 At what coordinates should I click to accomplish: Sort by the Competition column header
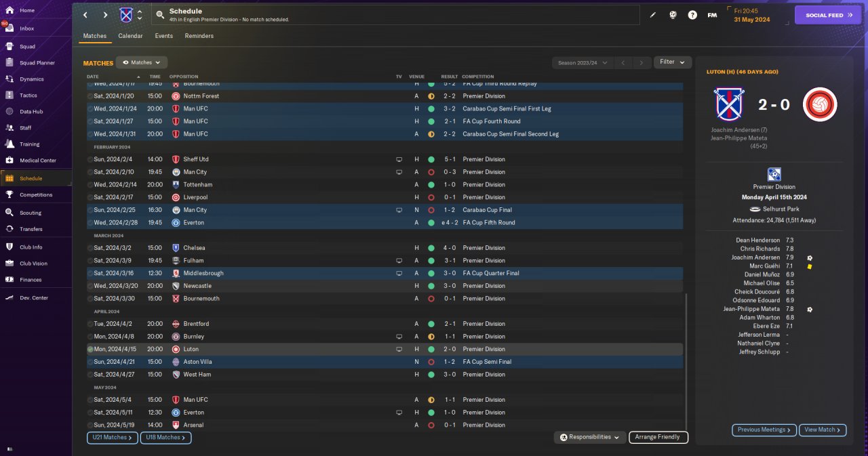[x=478, y=77]
